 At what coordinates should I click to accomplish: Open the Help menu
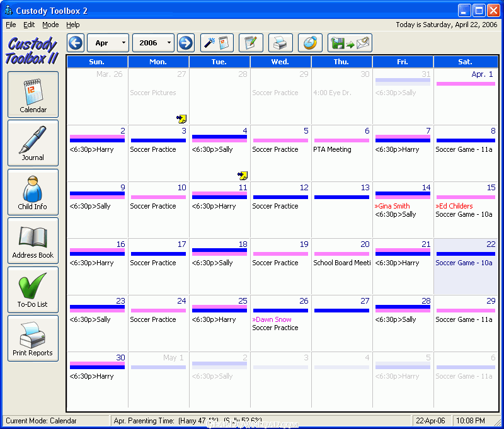pos(73,25)
